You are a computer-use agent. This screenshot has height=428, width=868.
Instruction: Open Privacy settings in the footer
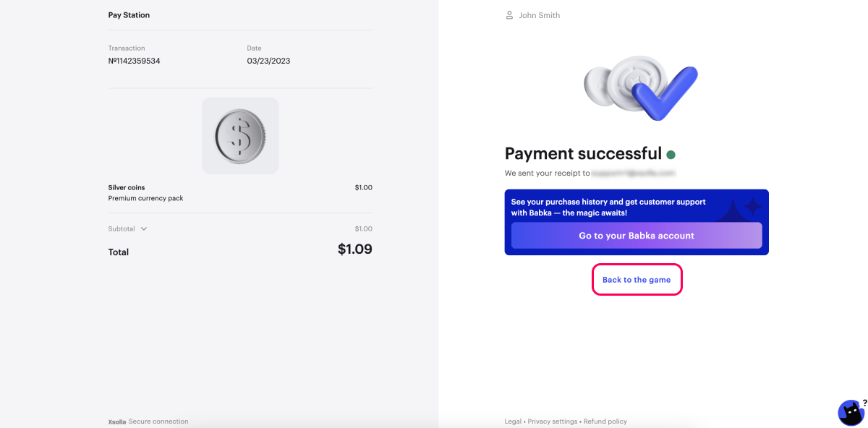(x=552, y=421)
